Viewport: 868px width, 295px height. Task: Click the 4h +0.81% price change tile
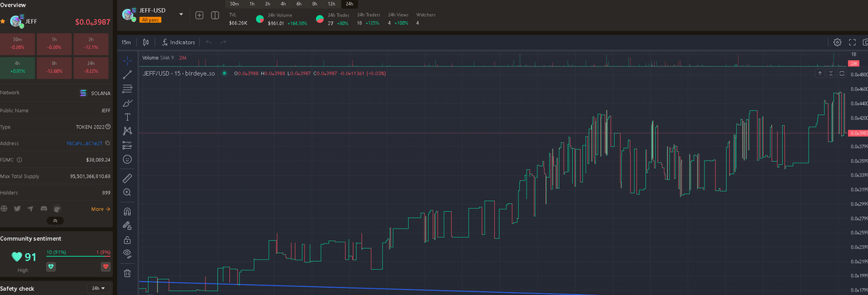[17, 68]
